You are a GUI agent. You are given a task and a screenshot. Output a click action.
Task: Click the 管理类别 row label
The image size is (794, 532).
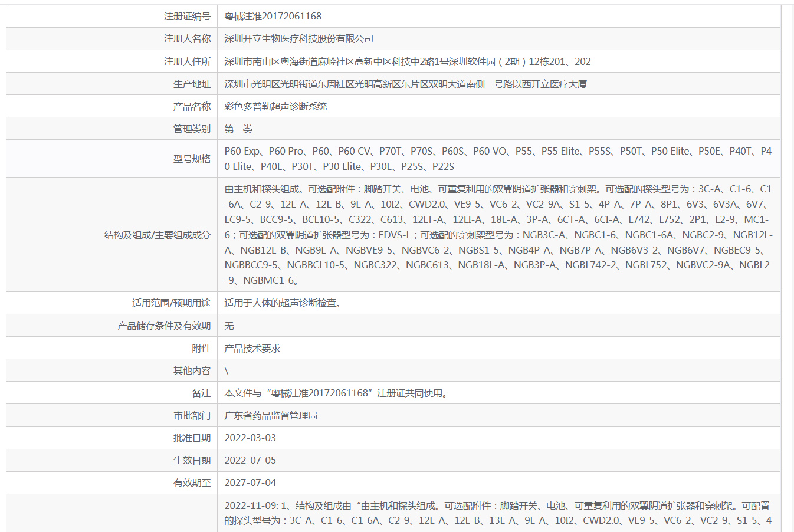(x=192, y=129)
